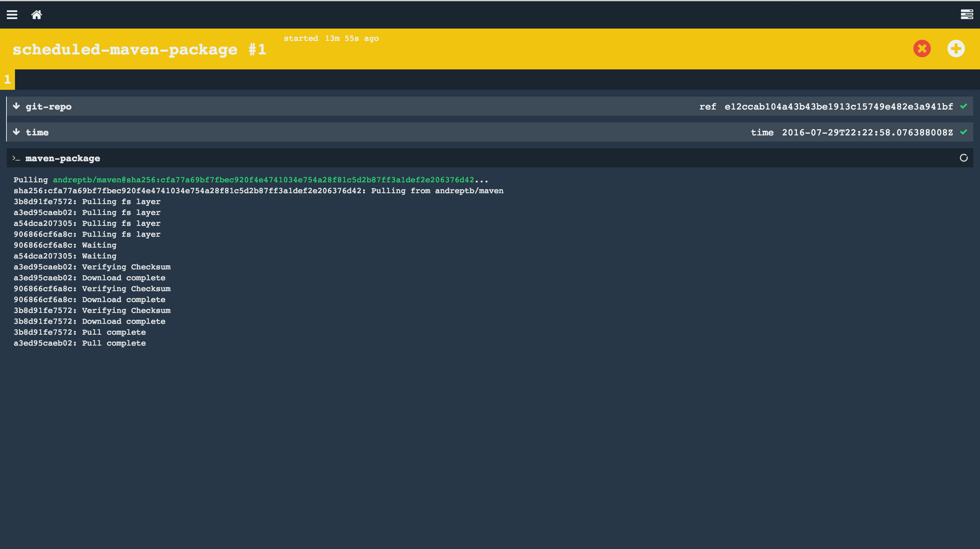Image resolution: width=980 pixels, height=549 pixels.
Task: Click maven-package running spinner icon
Action: pyautogui.click(x=964, y=158)
